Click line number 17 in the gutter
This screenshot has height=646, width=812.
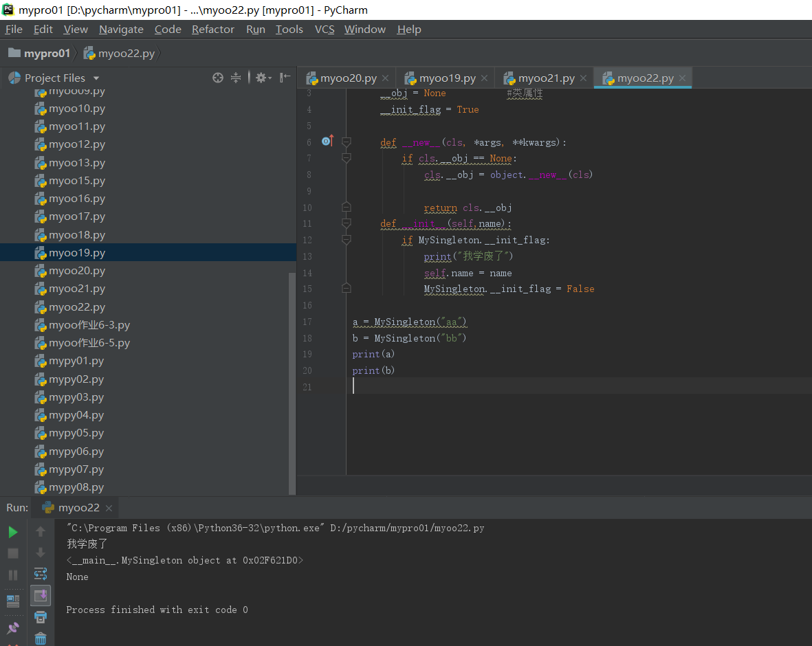[307, 322]
